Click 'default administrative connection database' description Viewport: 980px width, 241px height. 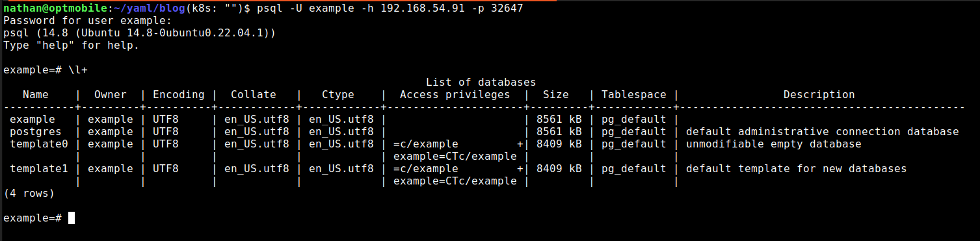coord(823,132)
